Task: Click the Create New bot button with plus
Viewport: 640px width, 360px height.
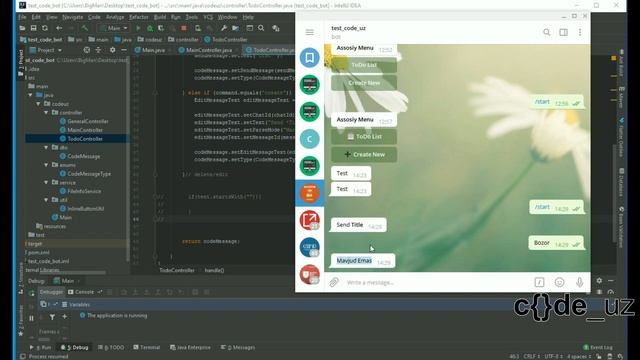Action: (364, 154)
